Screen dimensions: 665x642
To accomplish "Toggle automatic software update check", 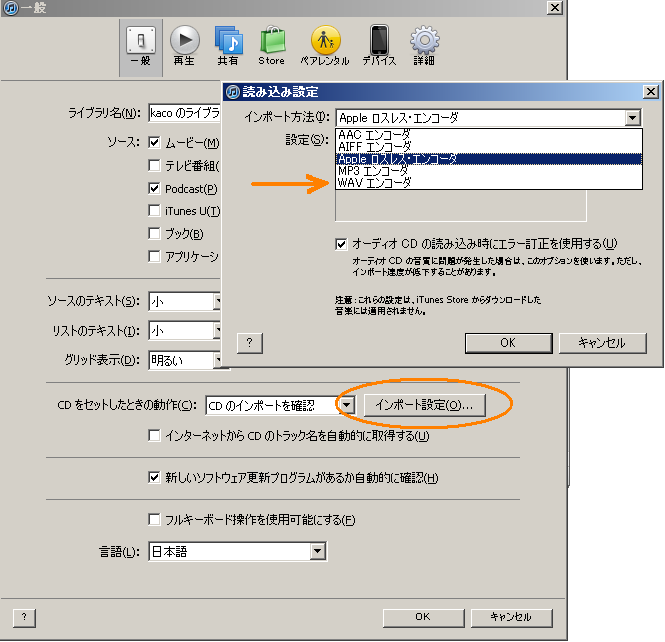I will point(154,478).
